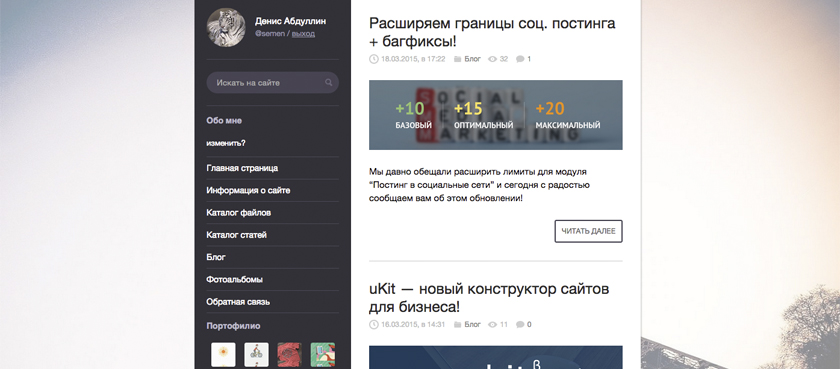
Task: Open the Блог sidebar menu item
Action: coord(216,257)
